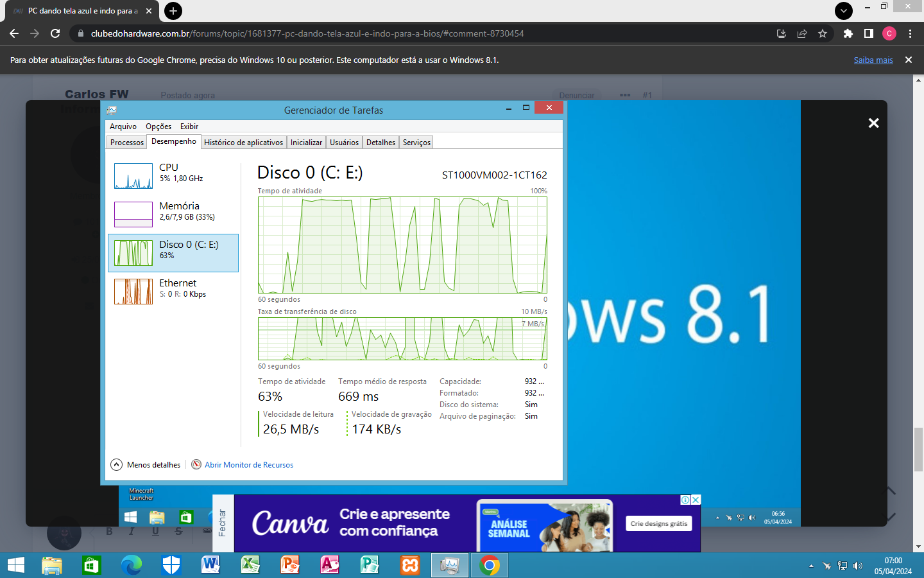
Task: Switch to the Usuários tab
Action: click(x=344, y=143)
